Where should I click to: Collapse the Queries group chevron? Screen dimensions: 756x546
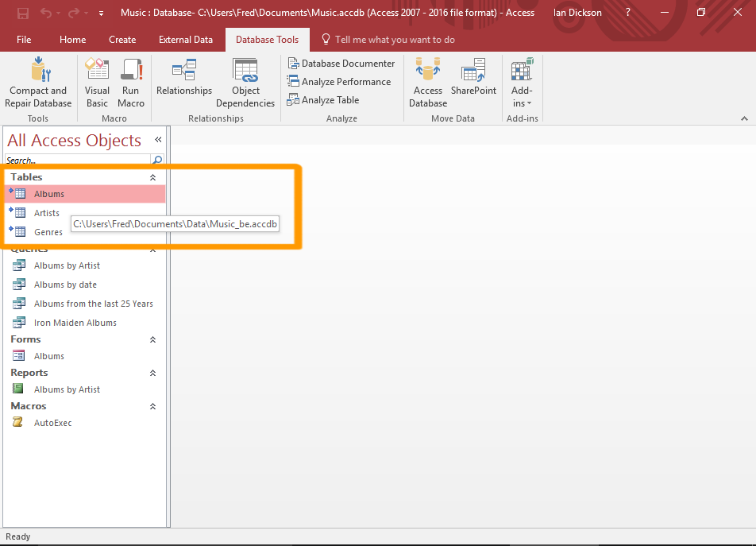tap(152, 250)
